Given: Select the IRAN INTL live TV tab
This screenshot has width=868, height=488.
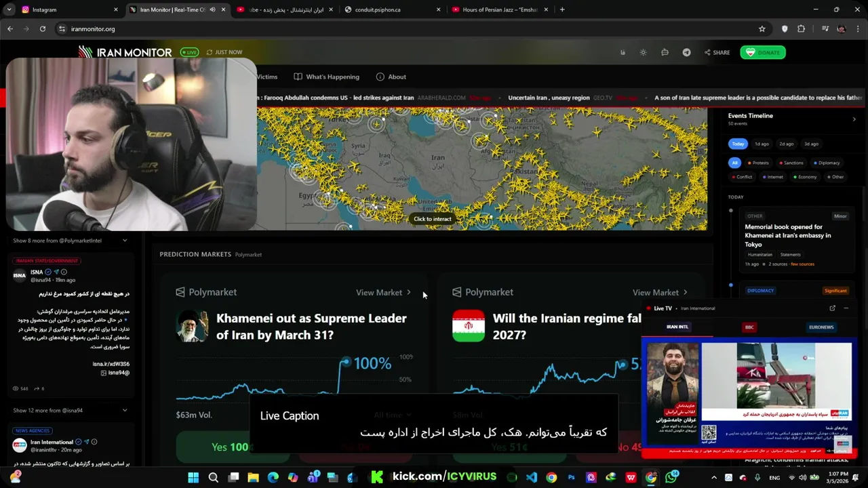Looking at the screenshot, I should point(677,327).
